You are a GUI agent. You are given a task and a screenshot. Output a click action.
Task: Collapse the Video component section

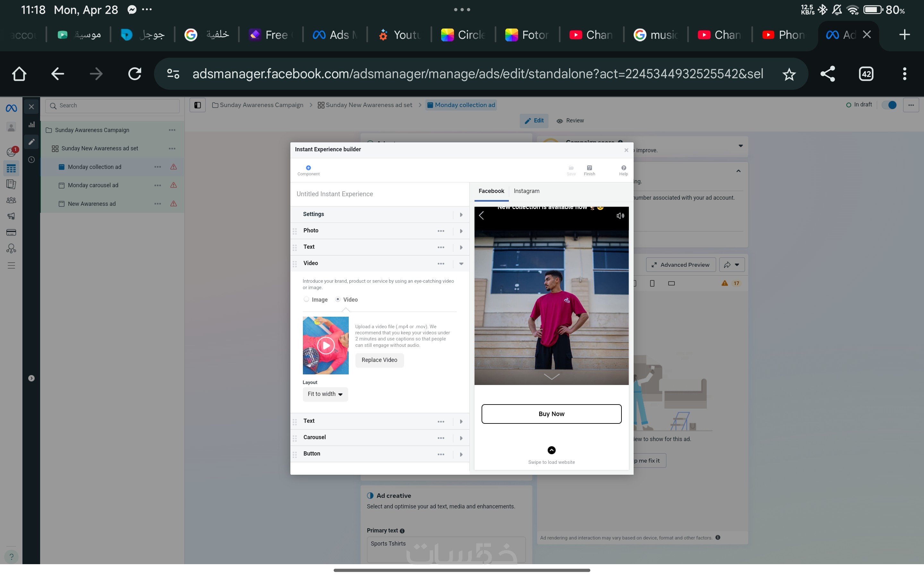coord(461,264)
